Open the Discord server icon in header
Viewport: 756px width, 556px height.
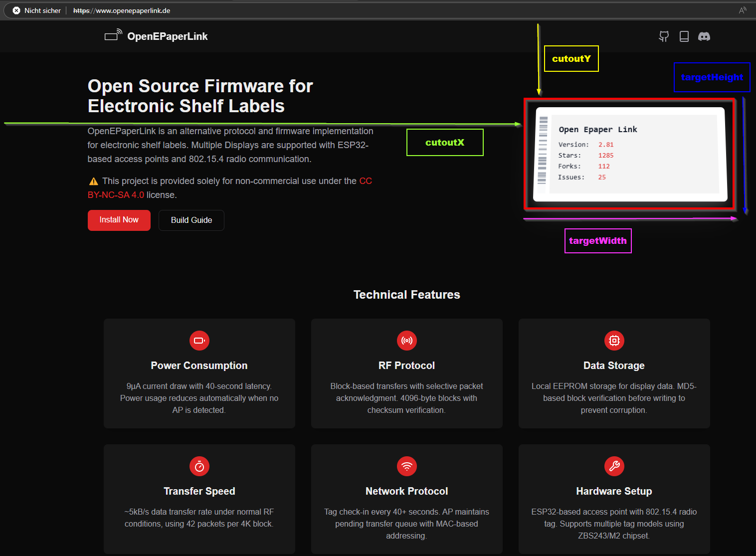pos(704,36)
